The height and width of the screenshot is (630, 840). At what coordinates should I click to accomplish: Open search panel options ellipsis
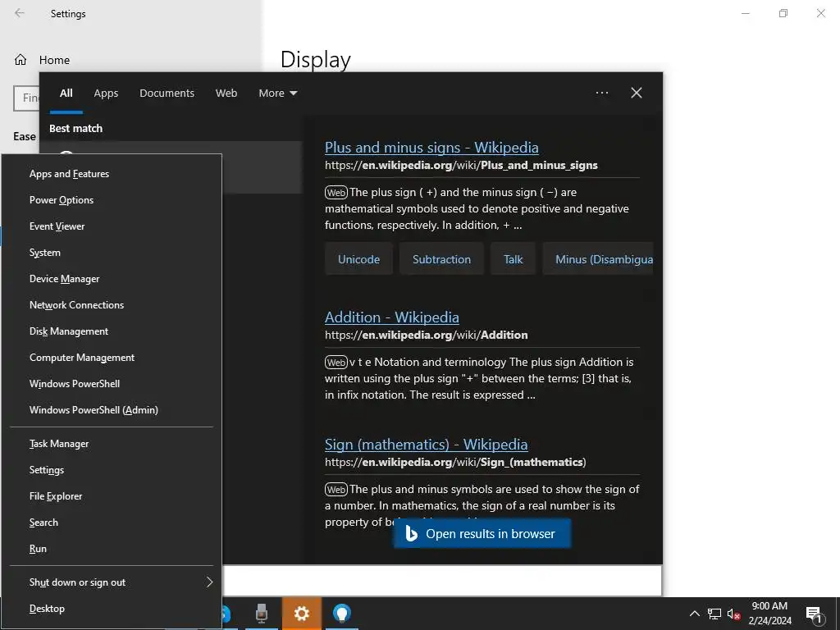pos(602,93)
